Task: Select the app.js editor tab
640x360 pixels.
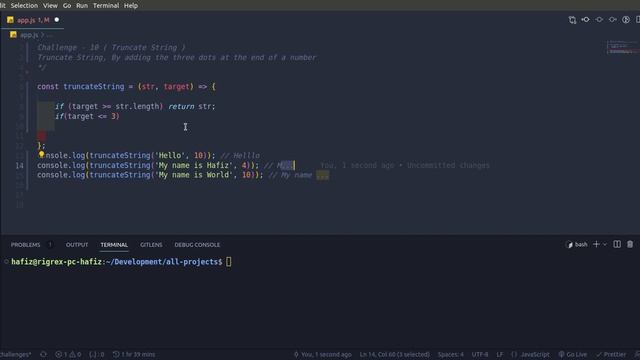Action: 33,20
